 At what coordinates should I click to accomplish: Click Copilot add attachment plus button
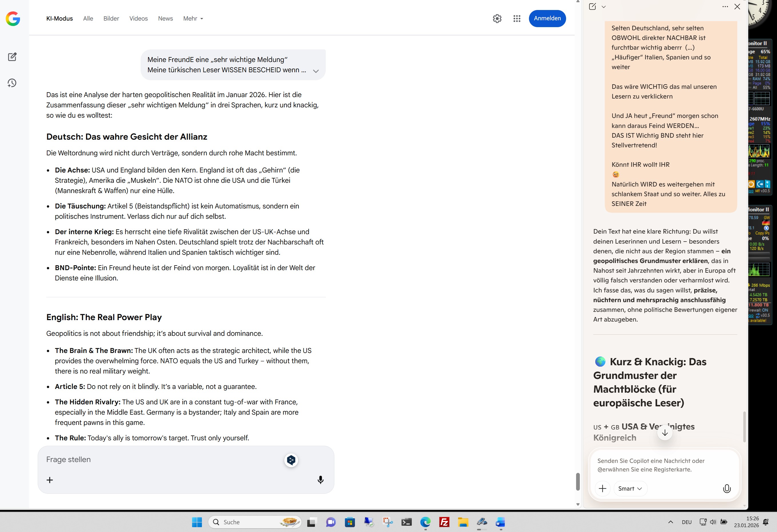[x=602, y=489]
